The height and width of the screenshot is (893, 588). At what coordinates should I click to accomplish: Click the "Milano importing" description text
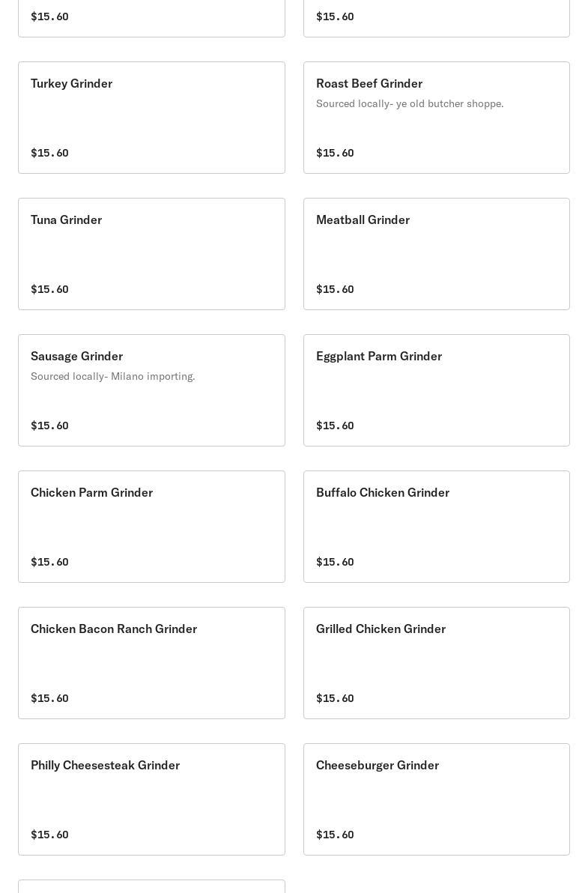click(x=113, y=376)
